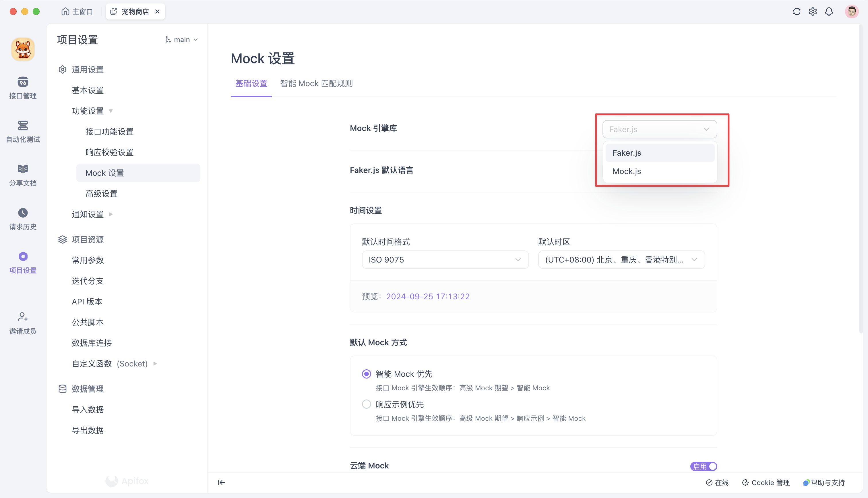Select the 智能 Mock 优先 radio option
The image size is (868, 498).
click(x=366, y=374)
